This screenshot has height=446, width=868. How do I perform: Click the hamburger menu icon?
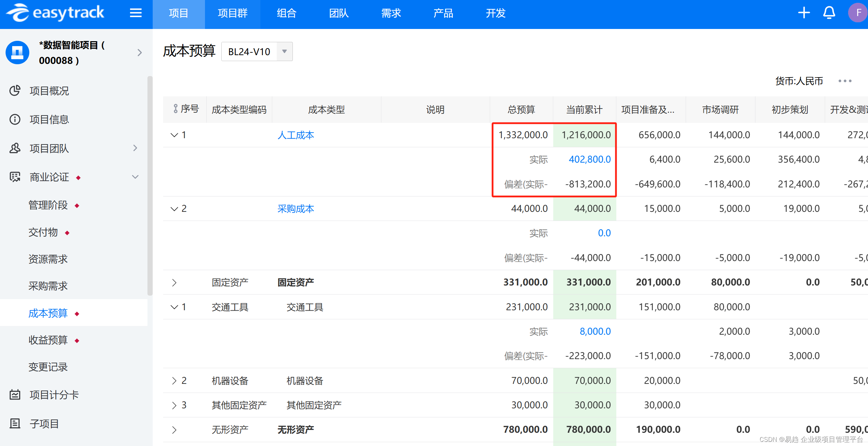136,13
